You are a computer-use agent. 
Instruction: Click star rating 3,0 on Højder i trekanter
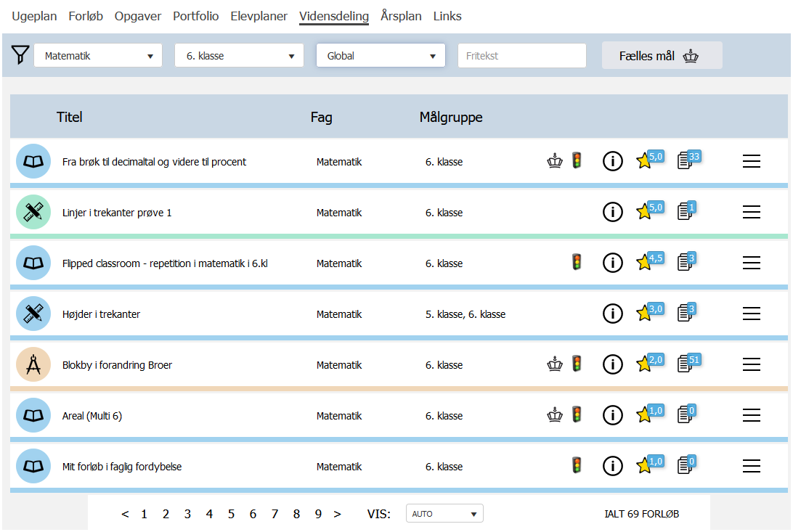[650, 311]
